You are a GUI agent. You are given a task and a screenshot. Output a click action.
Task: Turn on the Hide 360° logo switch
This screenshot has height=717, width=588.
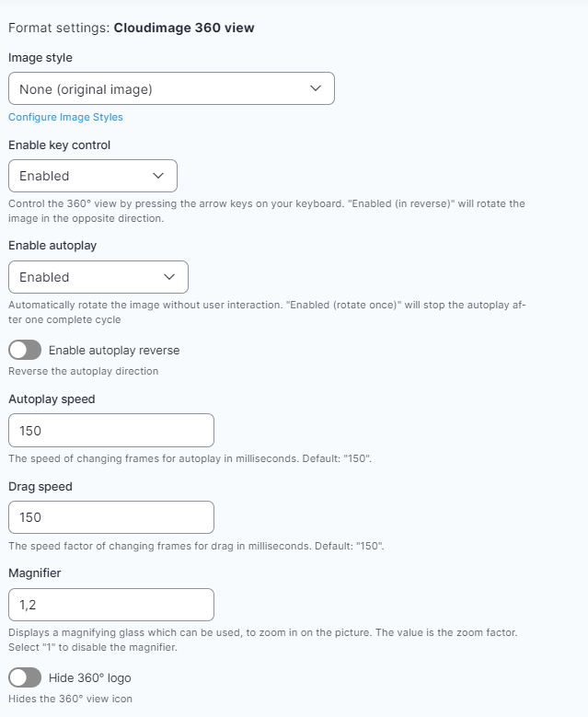(25, 678)
